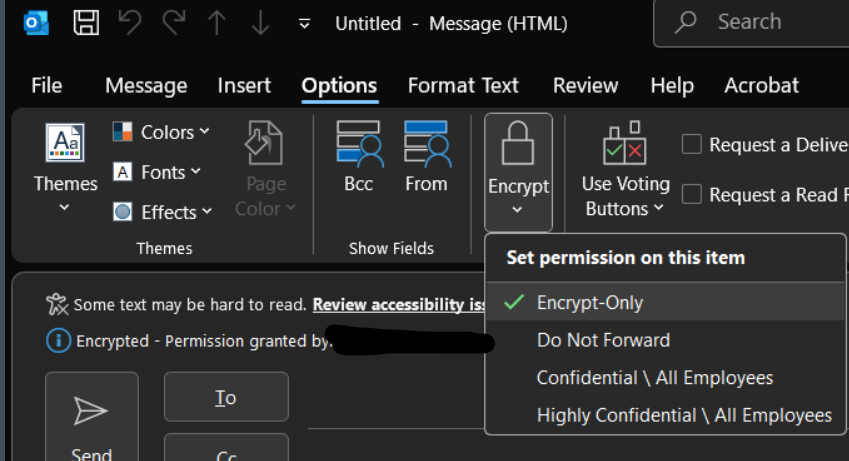
Task: Click the Redo arrow icon
Action: pyautogui.click(x=173, y=23)
